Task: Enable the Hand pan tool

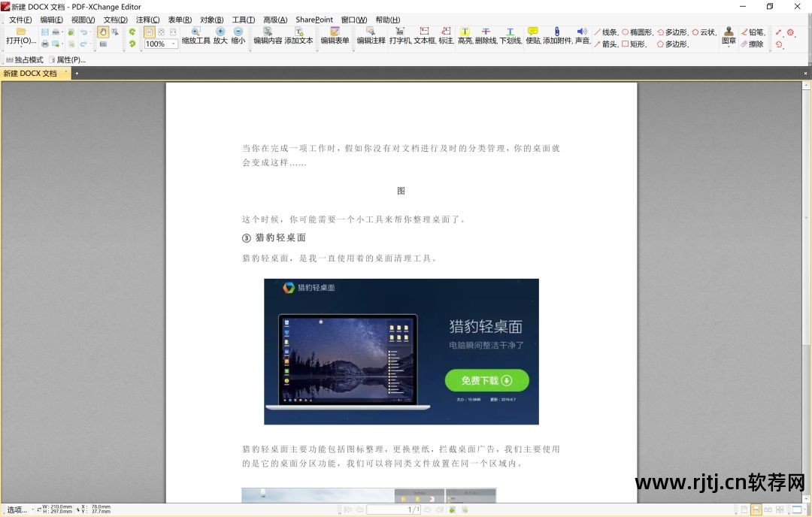Action: pyautogui.click(x=103, y=32)
